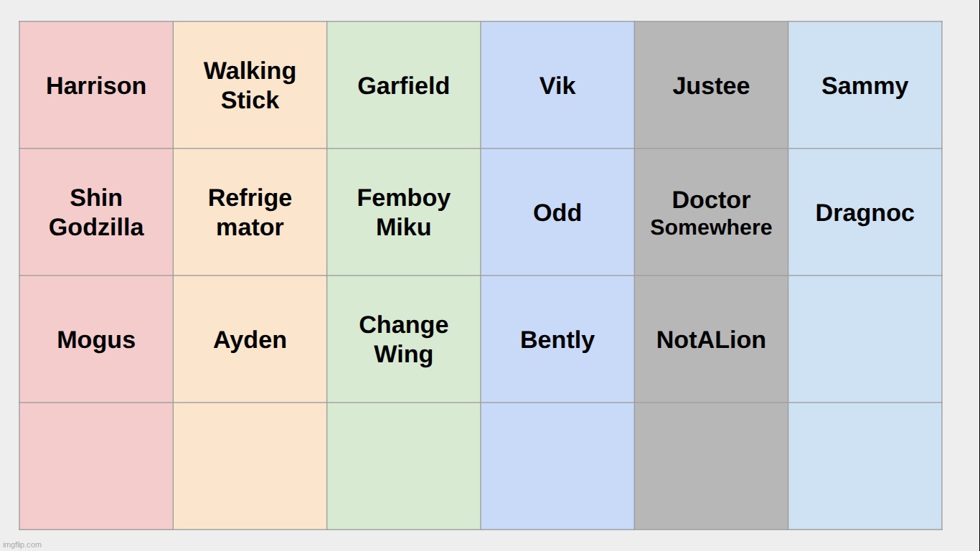Click the Shin Godzilla cell

pyautogui.click(x=96, y=212)
